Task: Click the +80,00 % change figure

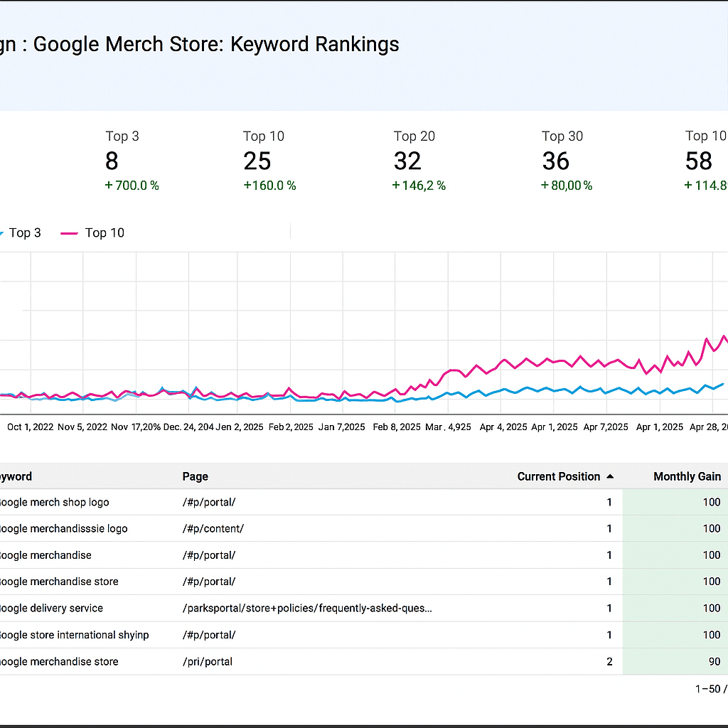Action: coord(567,186)
